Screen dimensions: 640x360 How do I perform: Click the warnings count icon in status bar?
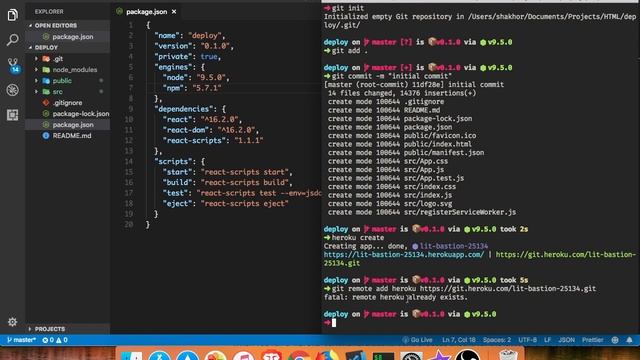pyautogui.click(x=59, y=340)
